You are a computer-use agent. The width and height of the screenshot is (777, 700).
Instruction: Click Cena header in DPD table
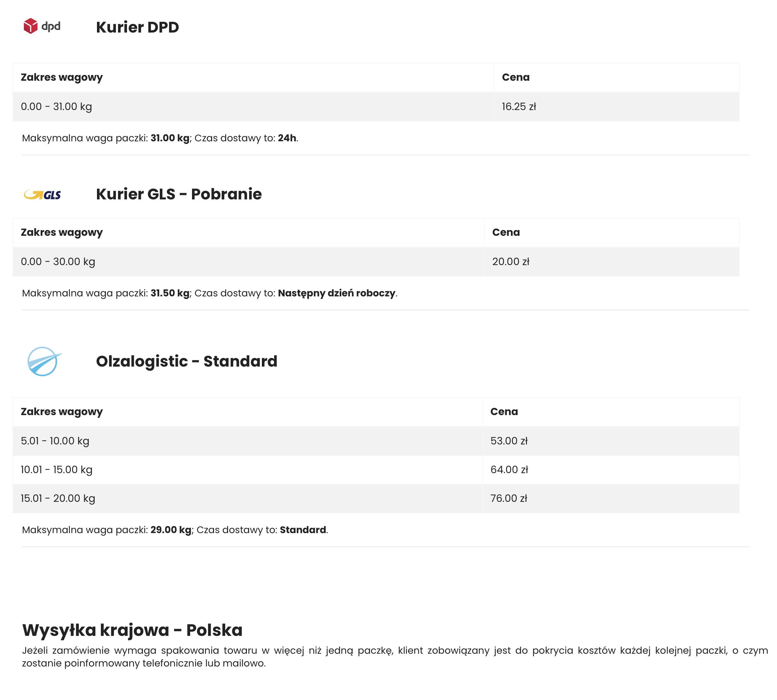click(x=616, y=77)
